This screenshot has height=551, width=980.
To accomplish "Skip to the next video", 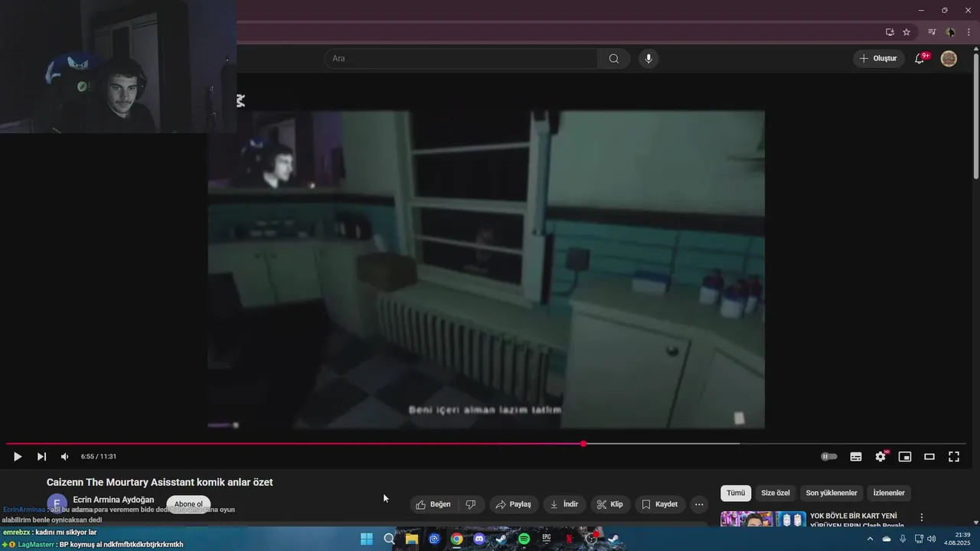I will (x=41, y=457).
